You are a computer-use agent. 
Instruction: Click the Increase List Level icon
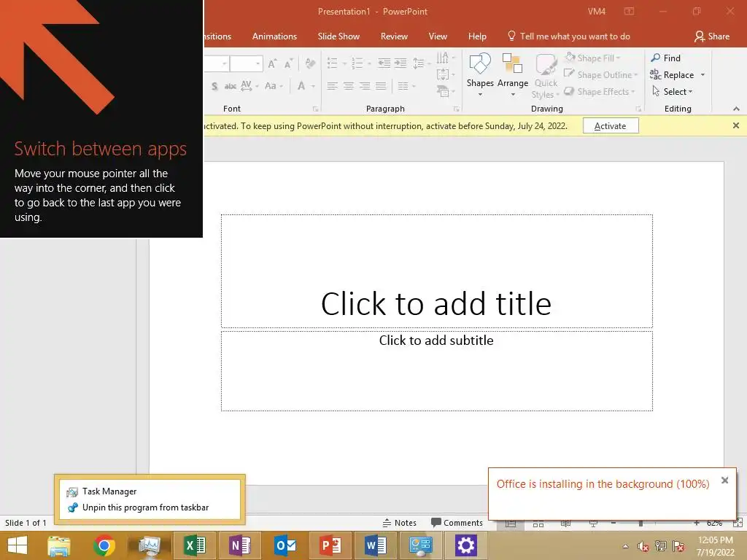[400, 63]
